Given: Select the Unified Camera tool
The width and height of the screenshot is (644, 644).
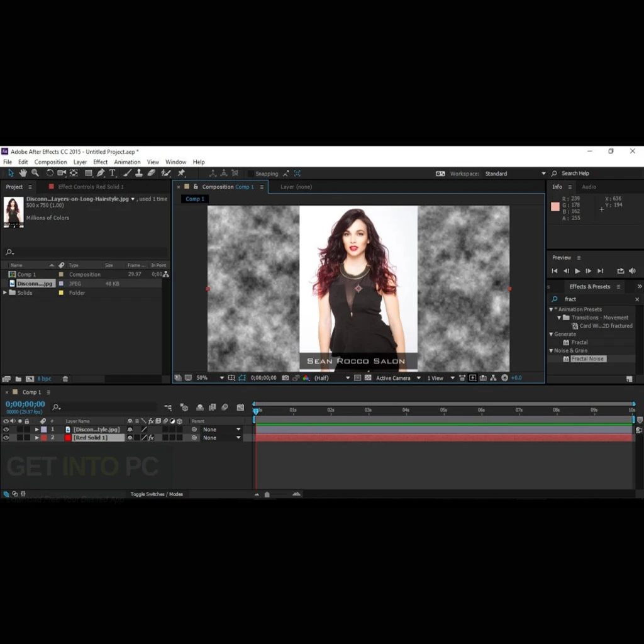Looking at the screenshot, I should click(x=62, y=173).
